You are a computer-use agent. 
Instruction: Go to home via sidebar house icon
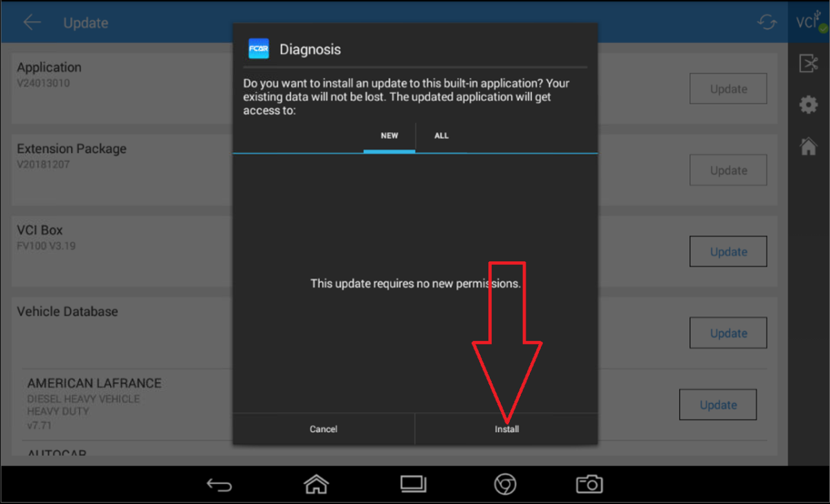pos(808,146)
